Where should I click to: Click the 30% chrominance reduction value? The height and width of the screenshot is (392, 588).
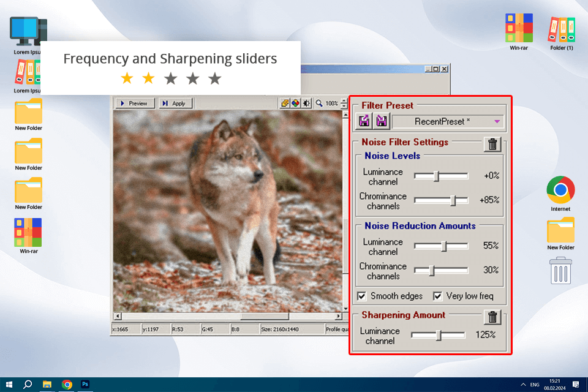coord(491,270)
